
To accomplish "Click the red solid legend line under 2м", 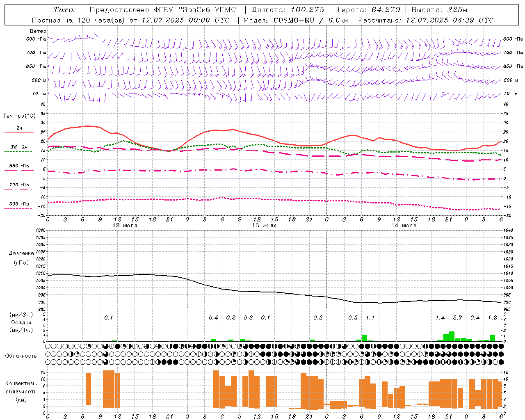I will coord(19,133).
